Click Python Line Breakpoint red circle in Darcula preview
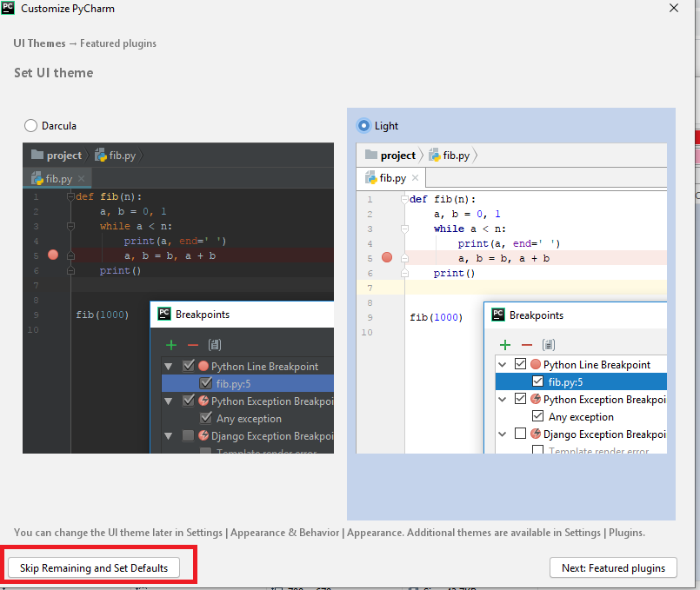Image resolution: width=700 pixels, height=590 pixels. tap(203, 366)
